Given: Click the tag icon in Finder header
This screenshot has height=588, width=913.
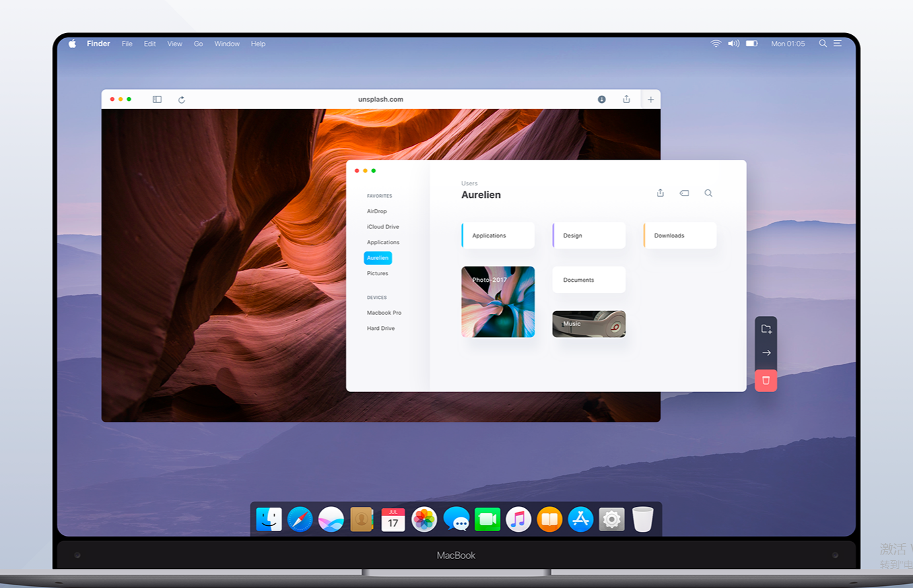Looking at the screenshot, I should tap(684, 193).
